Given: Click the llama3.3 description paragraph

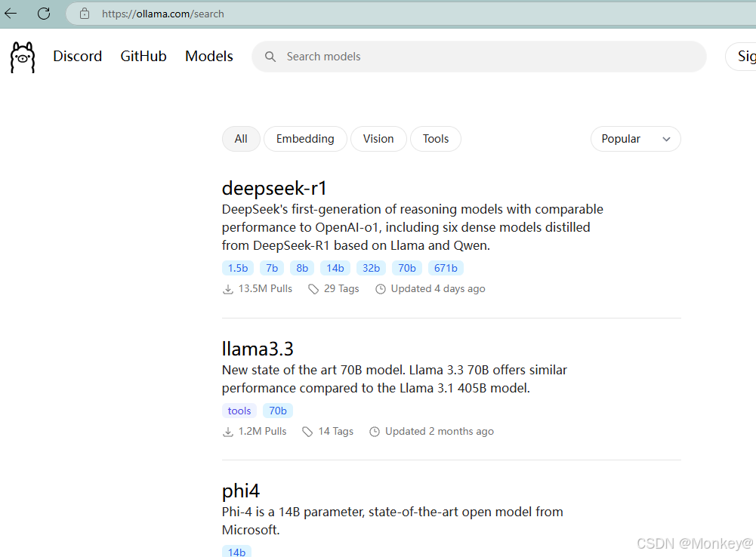Looking at the screenshot, I should (x=394, y=379).
